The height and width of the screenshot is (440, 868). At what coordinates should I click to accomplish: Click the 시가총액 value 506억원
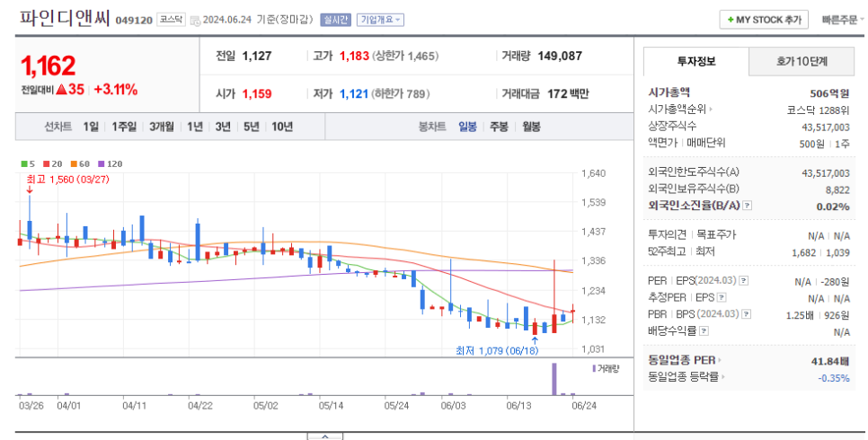(x=829, y=93)
